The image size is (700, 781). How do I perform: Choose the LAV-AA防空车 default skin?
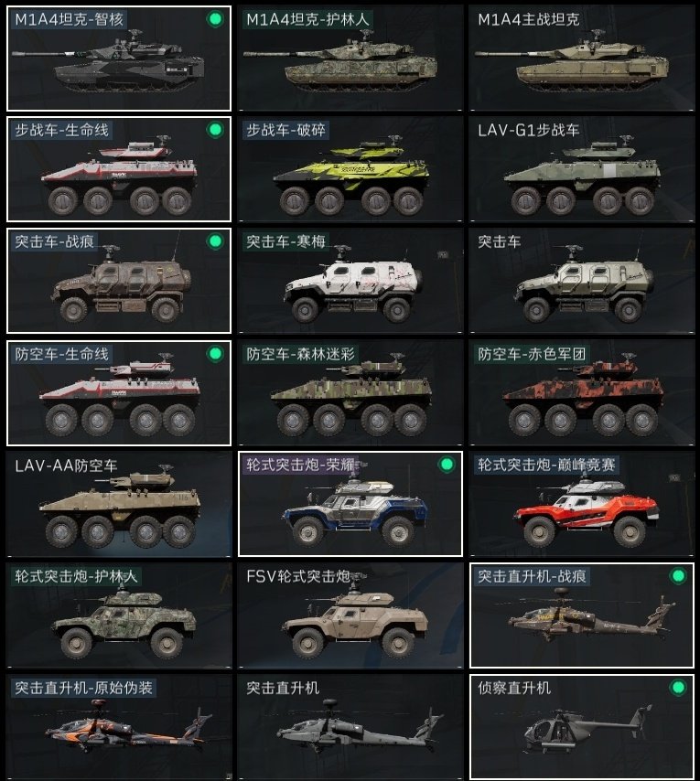[119, 504]
